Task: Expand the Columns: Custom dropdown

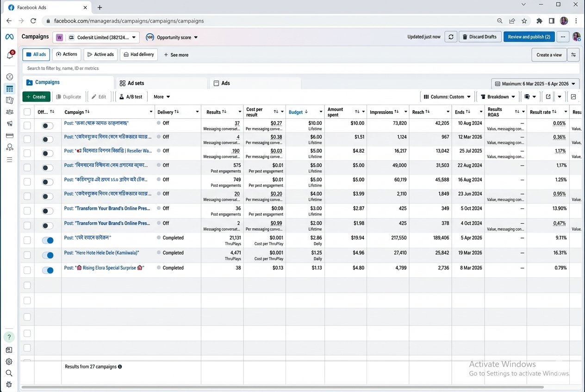Action: 447,97
